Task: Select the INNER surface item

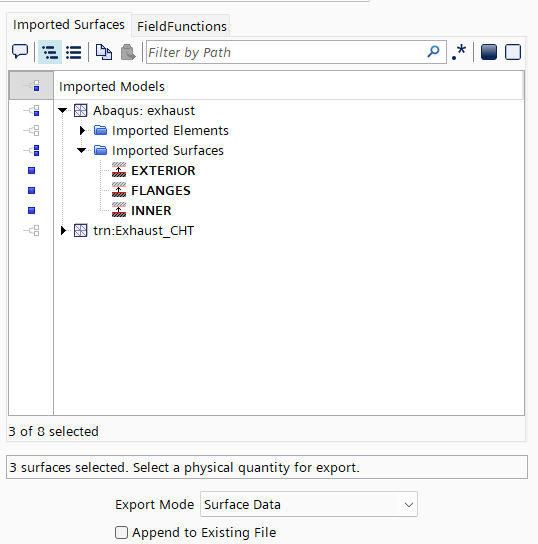Action: click(x=151, y=211)
